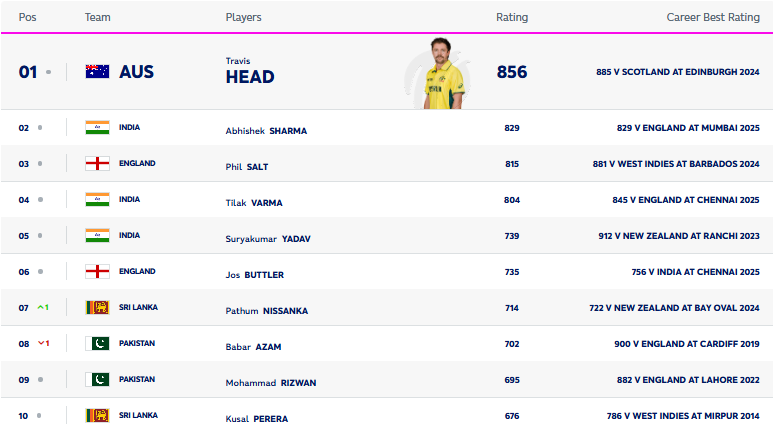773x431 pixels.
Task: Click the India flag in Tilak Varma's row
Action: pos(97,199)
